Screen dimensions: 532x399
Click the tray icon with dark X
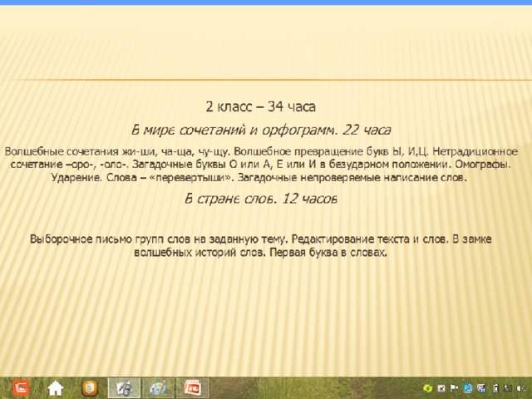tap(441, 388)
